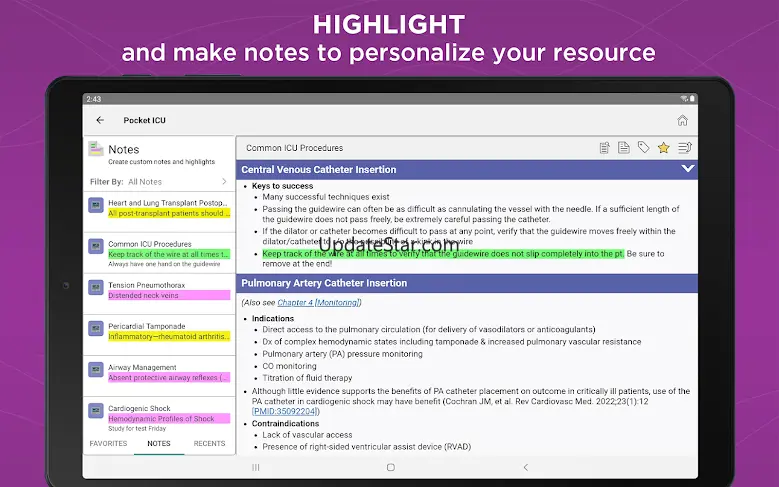Select yellow highlight 'Inflammatory—rheumatoid arthritis'
The image size is (779, 487).
click(x=169, y=336)
